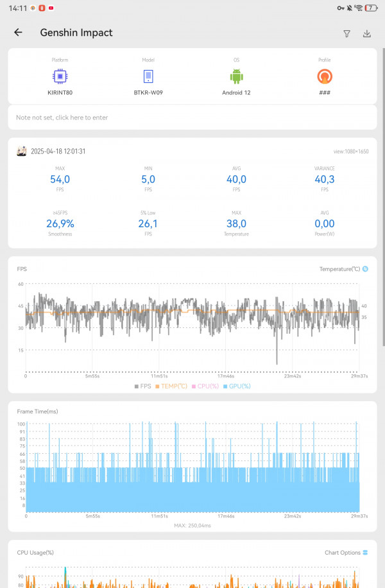Click the orange TEMP legend swatch
This screenshot has width=385, height=588.
click(x=157, y=386)
